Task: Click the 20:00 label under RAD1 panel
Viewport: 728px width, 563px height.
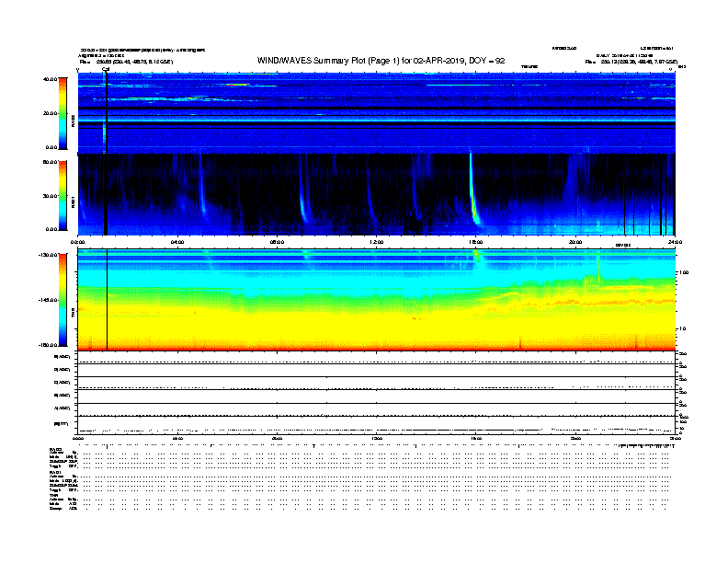Action: 575,242
